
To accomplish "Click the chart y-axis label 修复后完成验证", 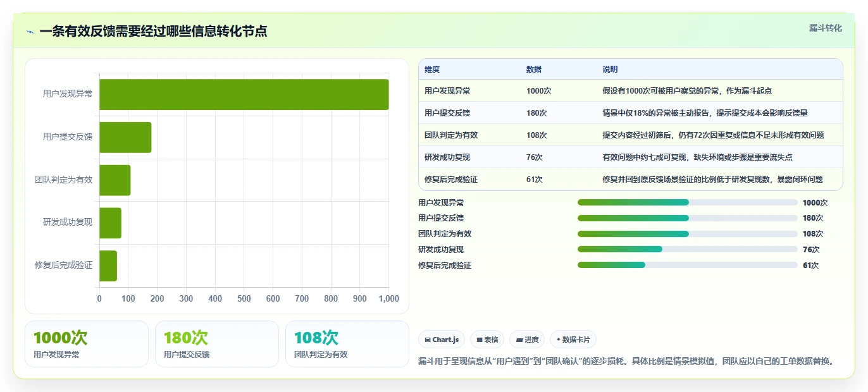I will point(64,266).
